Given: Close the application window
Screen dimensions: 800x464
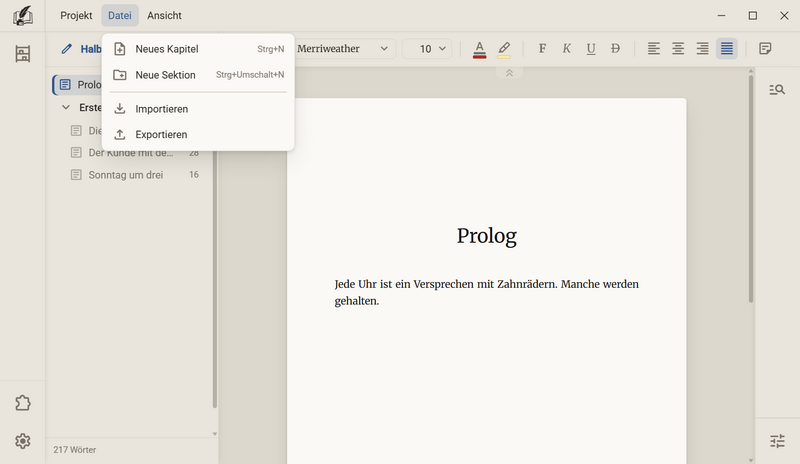Looking at the screenshot, I should pyautogui.click(x=784, y=16).
